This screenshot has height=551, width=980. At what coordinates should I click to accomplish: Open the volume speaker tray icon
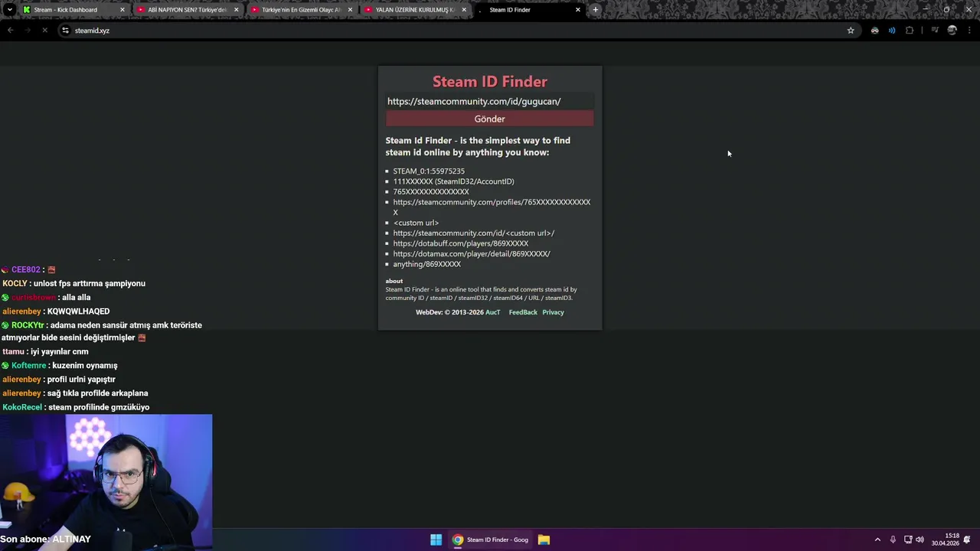(x=920, y=540)
